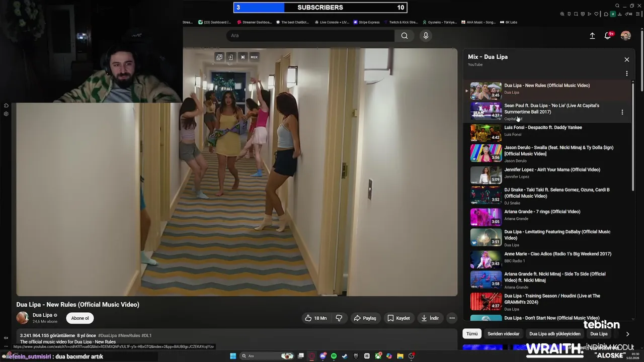Screen dimensions: 644x362
Task: Expand more filter chips with right chevron
Action: coord(627,334)
